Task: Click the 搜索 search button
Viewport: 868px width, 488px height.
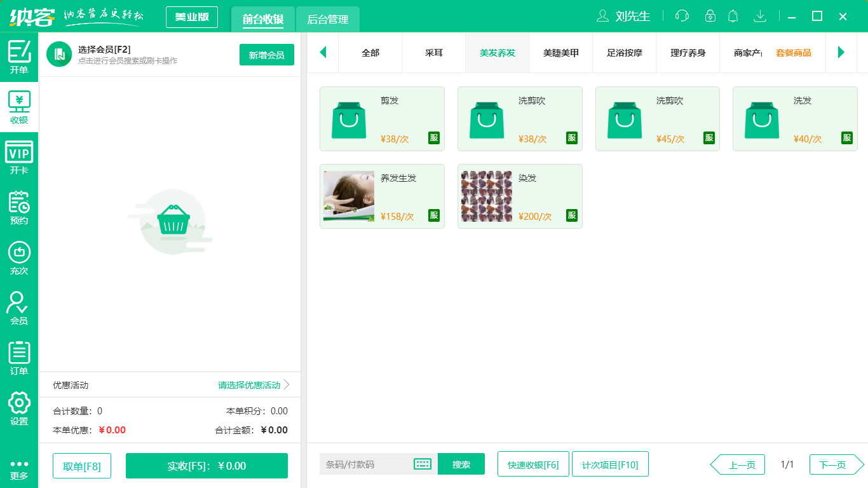Action: pyautogui.click(x=461, y=464)
